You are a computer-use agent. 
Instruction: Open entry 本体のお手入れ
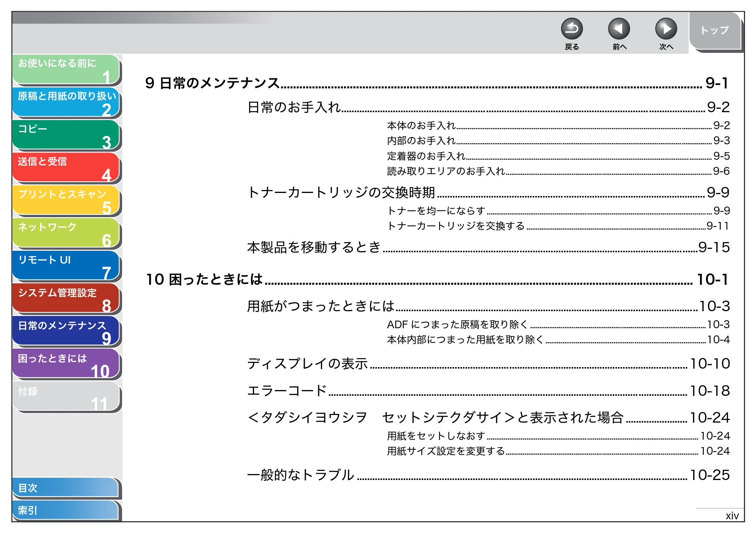pos(558,125)
